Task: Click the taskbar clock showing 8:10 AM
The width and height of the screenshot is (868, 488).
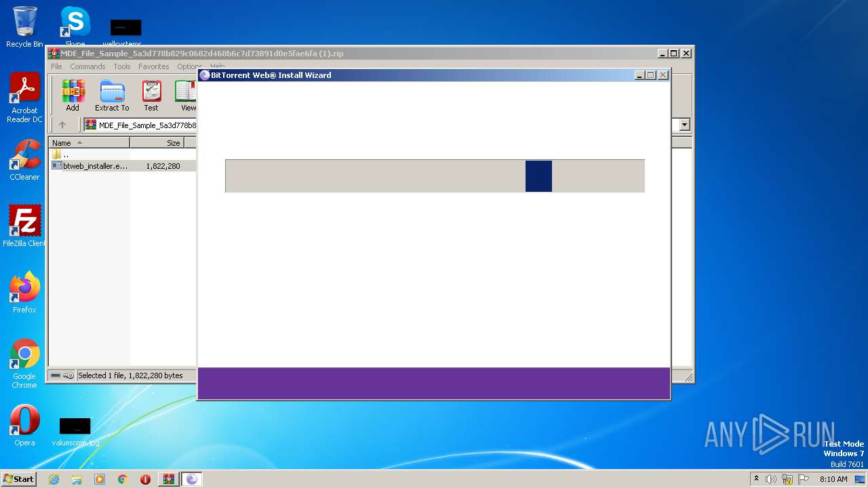Action: click(x=833, y=479)
